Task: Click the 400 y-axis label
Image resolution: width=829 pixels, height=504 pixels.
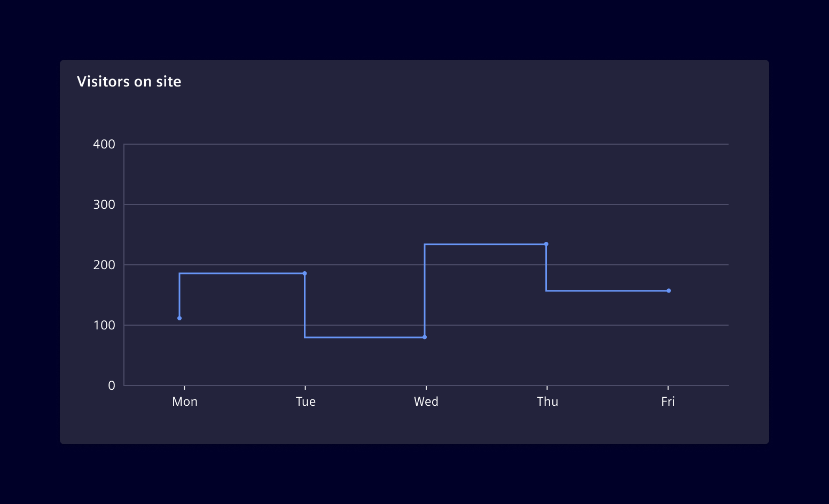Action: (x=106, y=144)
